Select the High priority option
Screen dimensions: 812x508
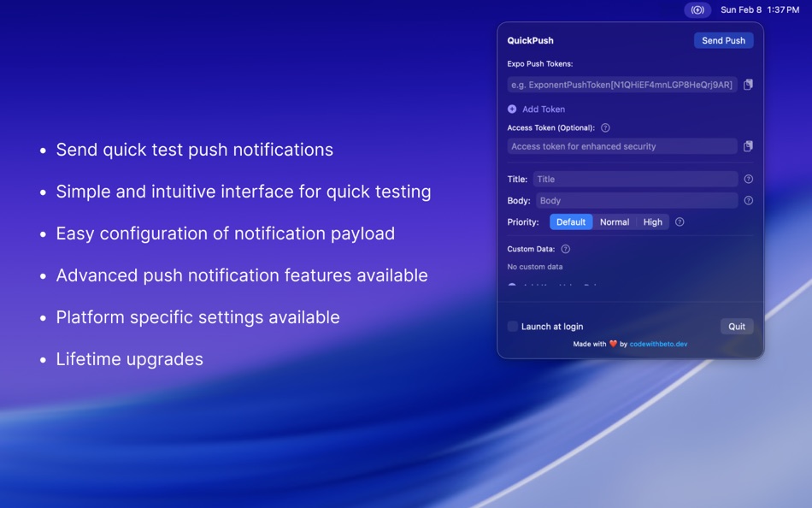[652, 222]
